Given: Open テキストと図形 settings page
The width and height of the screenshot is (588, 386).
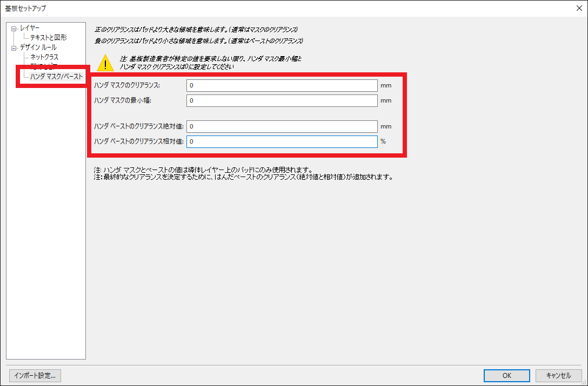Looking at the screenshot, I should [x=48, y=38].
